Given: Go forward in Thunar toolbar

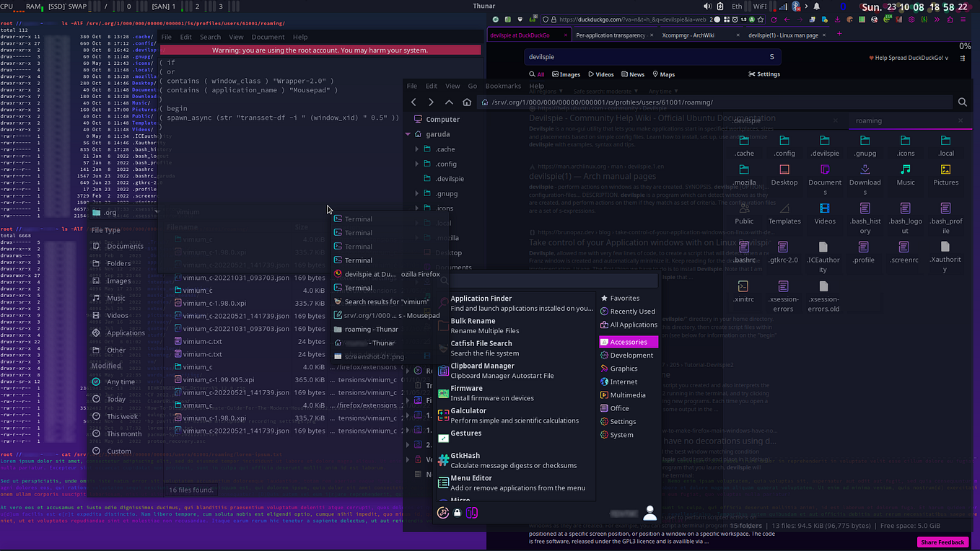Looking at the screenshot, I should (431, 102).
